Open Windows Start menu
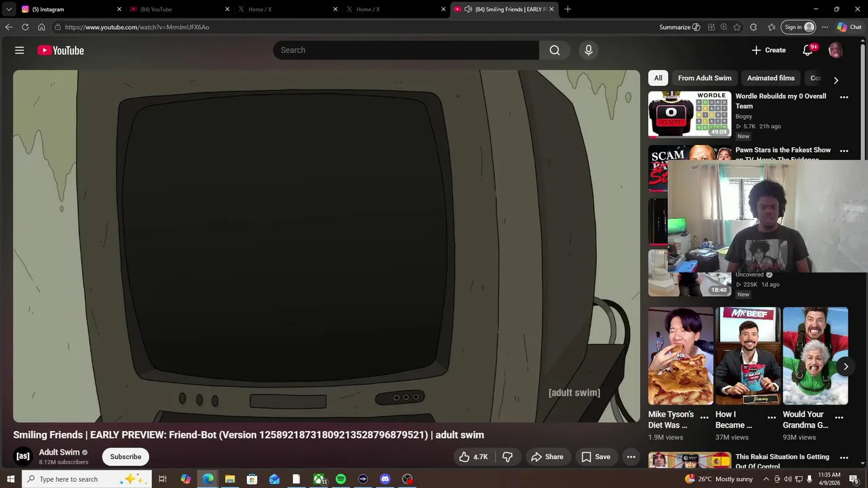This screenshot has height=488, width=868. [10, 479]
